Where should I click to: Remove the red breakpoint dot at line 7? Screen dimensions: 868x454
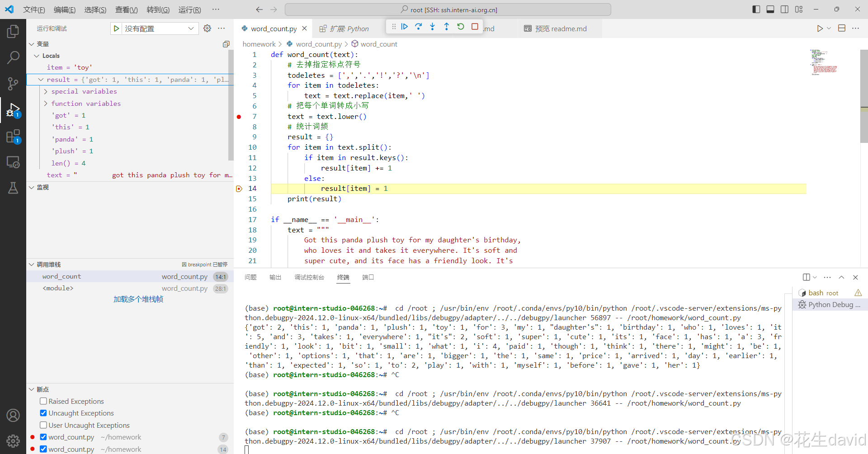(x=239, y=117)
